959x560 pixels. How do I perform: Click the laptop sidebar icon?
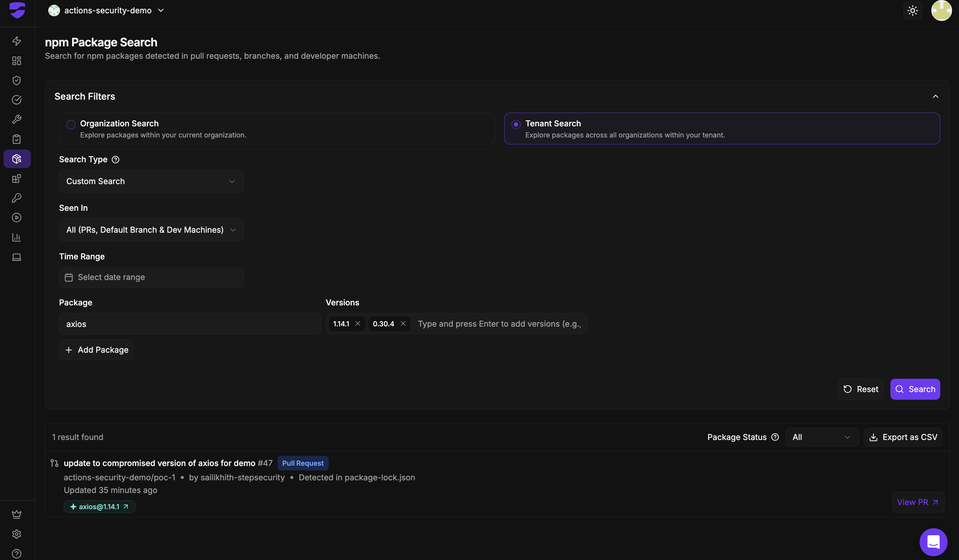click(17, 257)
